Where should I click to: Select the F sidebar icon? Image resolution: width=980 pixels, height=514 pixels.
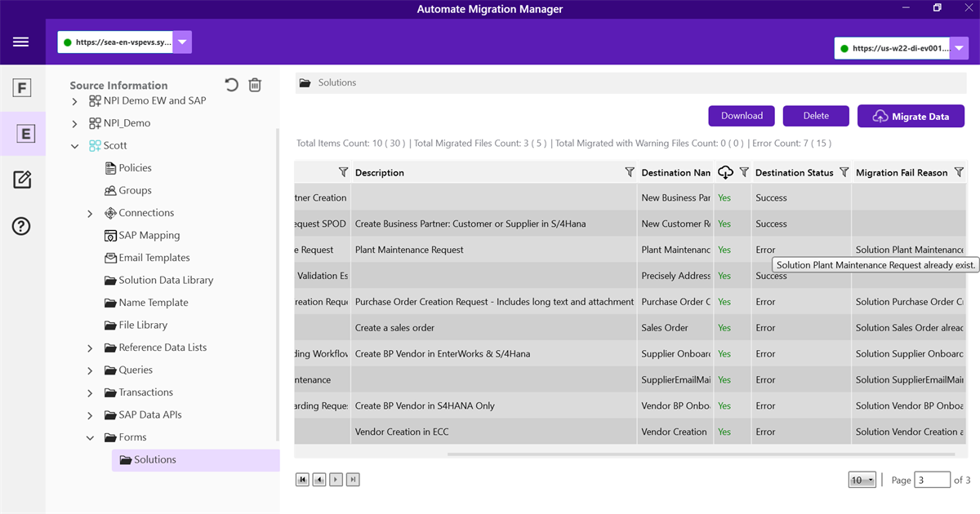22,88
